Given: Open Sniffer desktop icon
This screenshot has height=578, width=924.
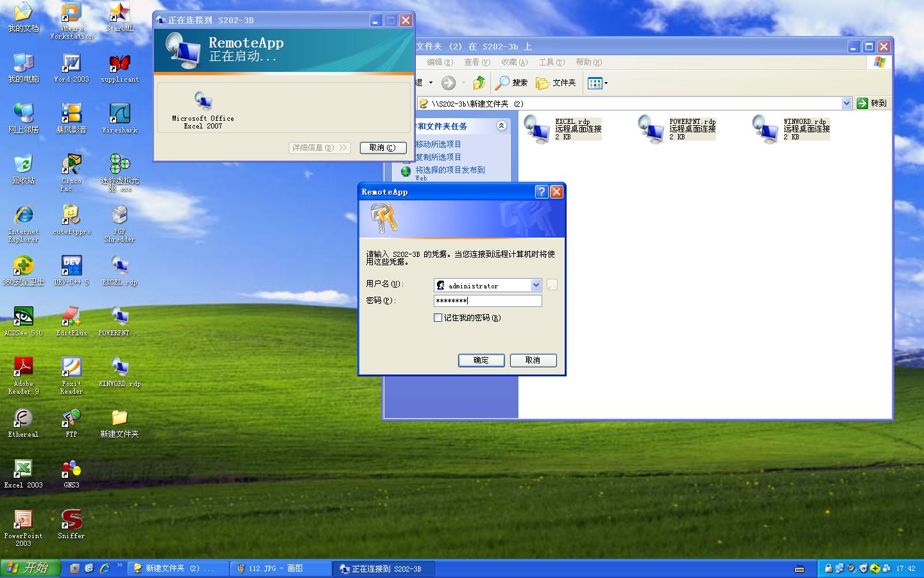Looking at the screenshot, I should [x=71, y=524].
